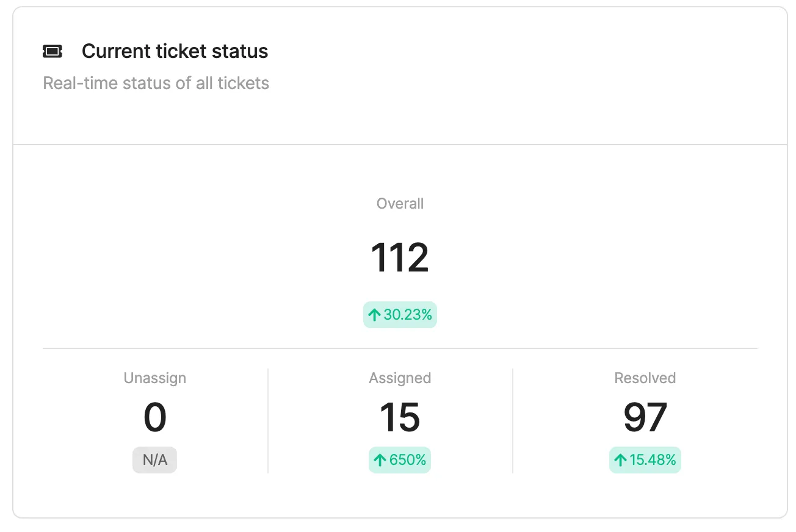This screenshot has height=532, width=796.
Task: Click the 30.23% increase badge
Action: [400, 315]
